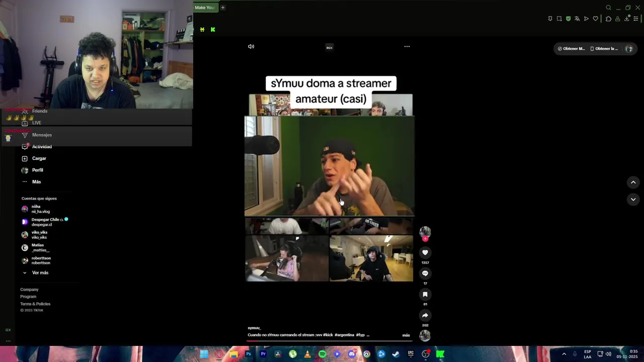This screenshot has width=644, height=362.
Task: Open VLC media player from taskbar
Action: [307, 354]
